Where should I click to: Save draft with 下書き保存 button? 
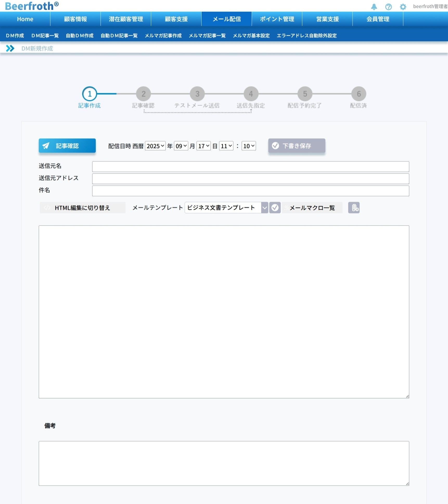tap(297, 146)
